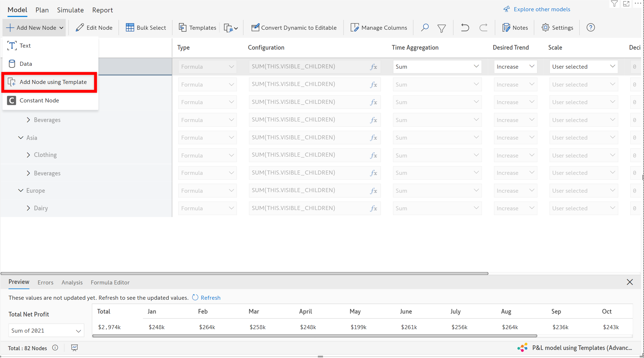Click the presentation icon in status bar
The height and width of the screenshot is (358, 644).
click(x=74, y=348)
